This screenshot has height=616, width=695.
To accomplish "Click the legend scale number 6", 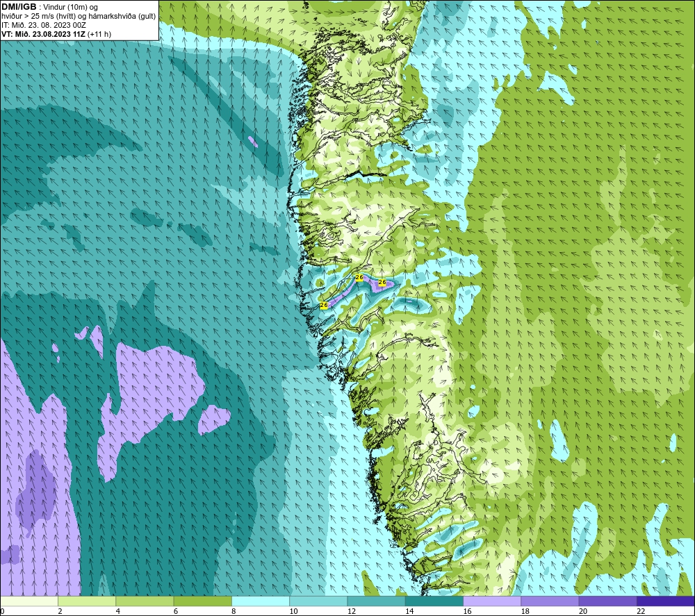I will [176, 611].
